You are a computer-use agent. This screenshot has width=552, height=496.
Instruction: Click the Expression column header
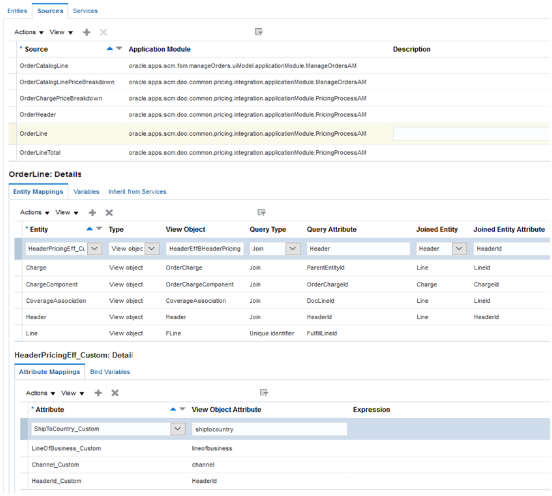(x=371, y=410)
